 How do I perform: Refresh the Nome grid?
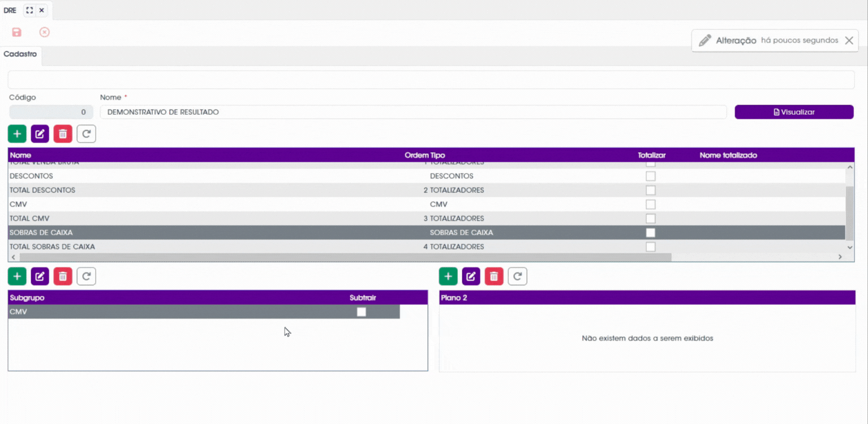86,134
